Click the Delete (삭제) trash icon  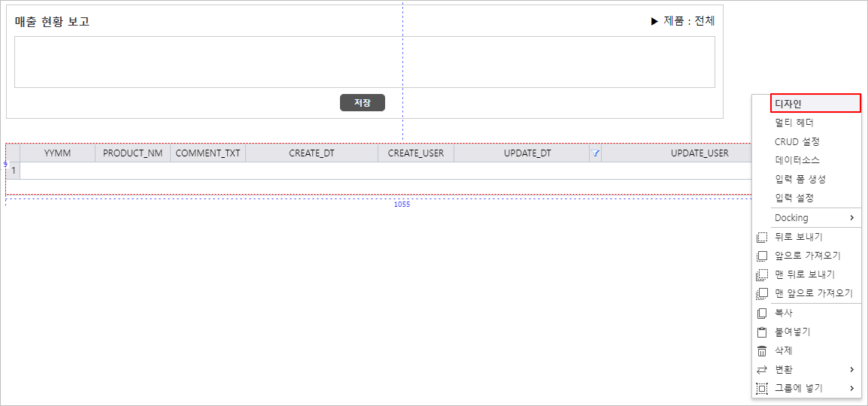pos(762,350)
